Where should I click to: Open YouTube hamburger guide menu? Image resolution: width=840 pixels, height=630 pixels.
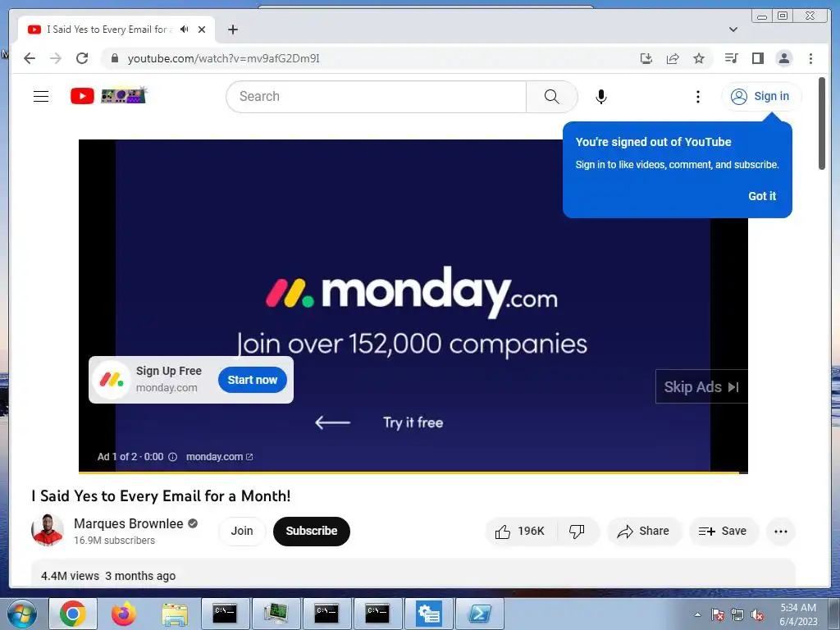[41, 97]
